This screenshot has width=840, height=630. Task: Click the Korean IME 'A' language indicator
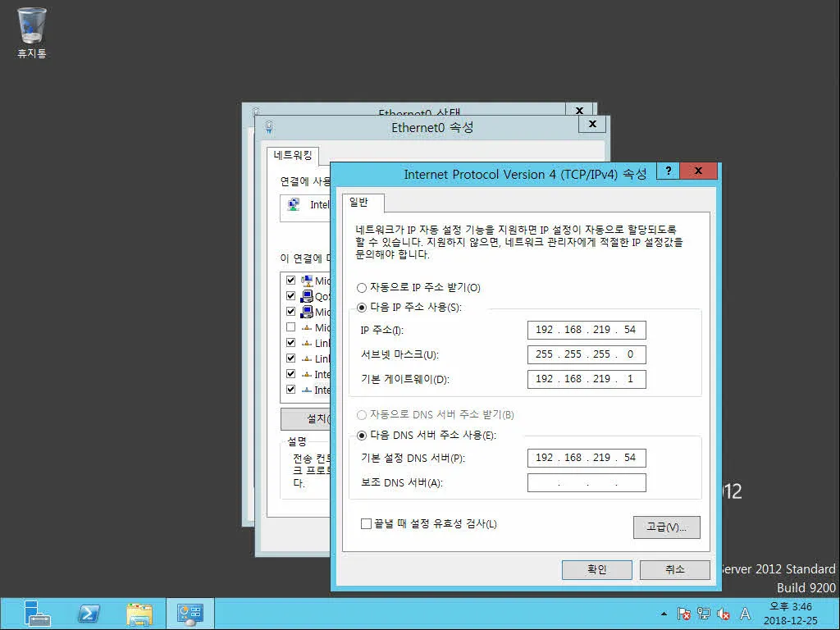point(743,614)
